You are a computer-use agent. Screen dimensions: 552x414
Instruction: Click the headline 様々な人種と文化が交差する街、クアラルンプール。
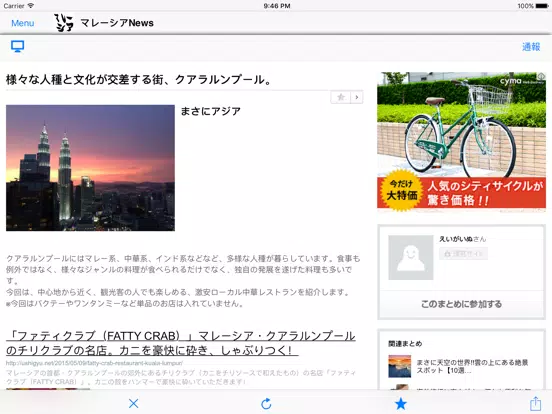(139, 80)
